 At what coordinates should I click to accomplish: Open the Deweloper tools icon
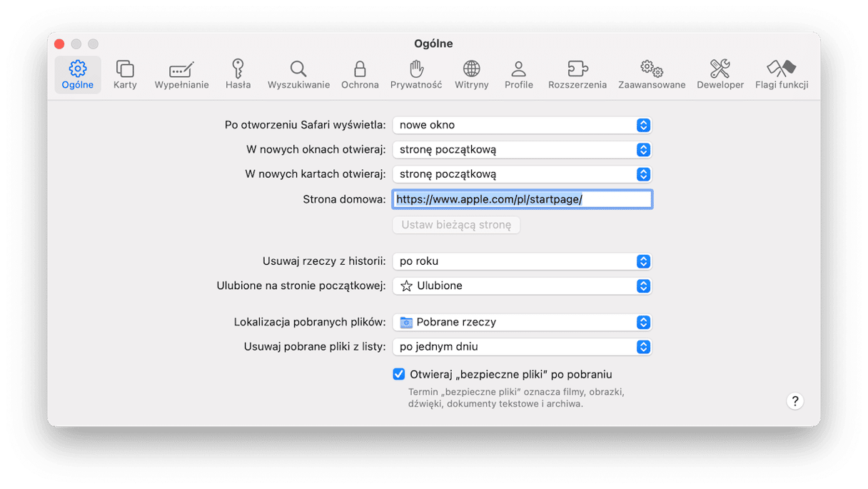coord(720,69)
